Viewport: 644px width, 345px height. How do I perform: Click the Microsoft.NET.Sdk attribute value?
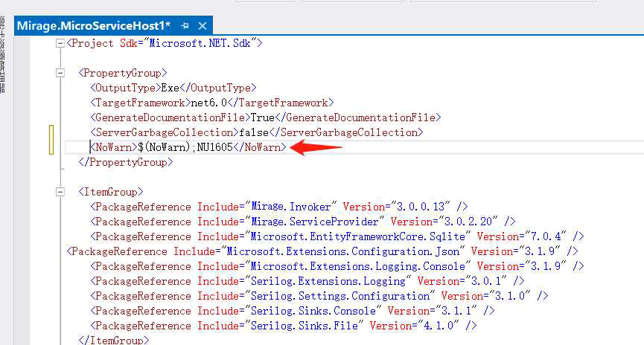pyautogui.click(x=200, y=43)
